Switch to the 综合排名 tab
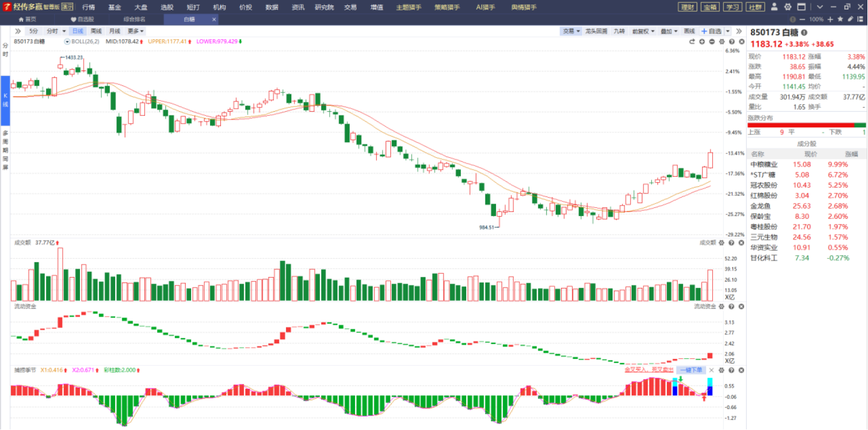The width and height of the screenshot is (868, 430). tap(134, 19)
